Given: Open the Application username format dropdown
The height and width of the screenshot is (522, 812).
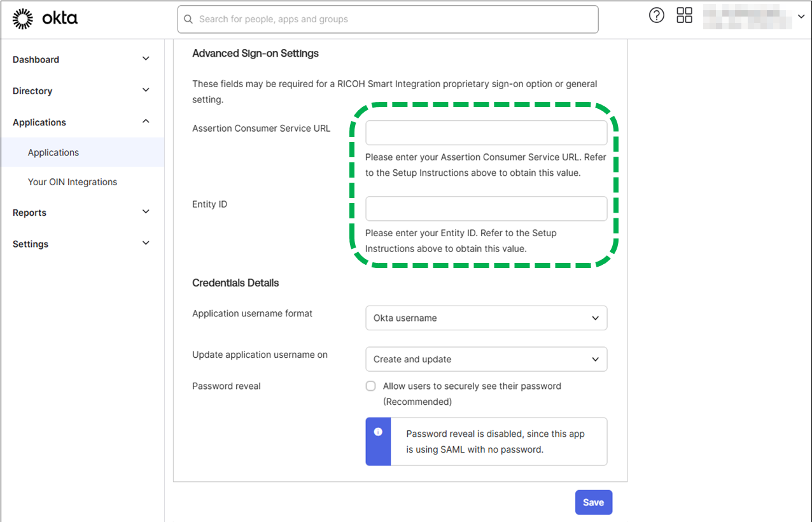Looking at the screenshot, I should [x=486, y=318].
